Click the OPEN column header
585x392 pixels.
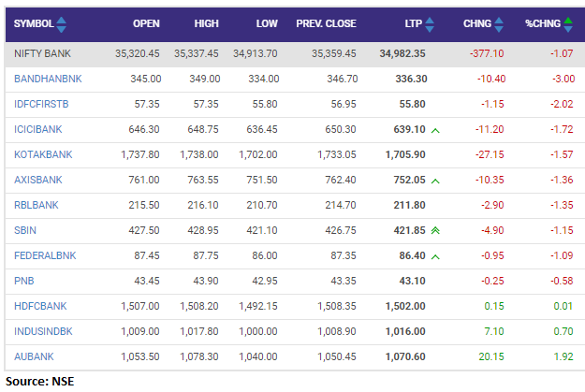(146, 23)
